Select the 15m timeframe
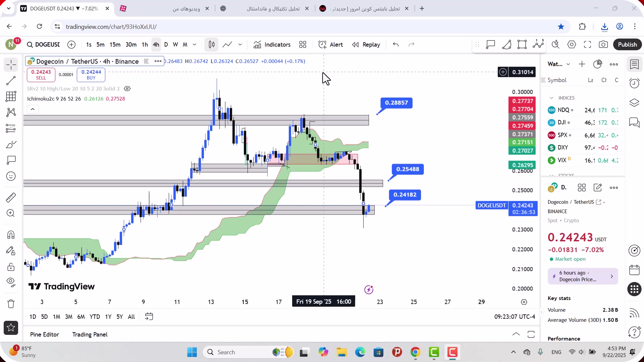The image size is (644, 362). pyautogui.click(x=115, y=45)
